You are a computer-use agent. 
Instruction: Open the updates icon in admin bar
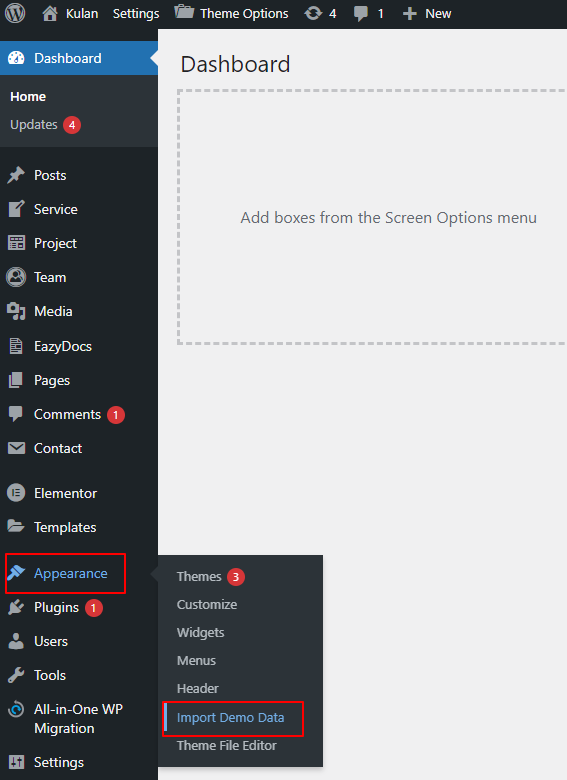point(313,13)
